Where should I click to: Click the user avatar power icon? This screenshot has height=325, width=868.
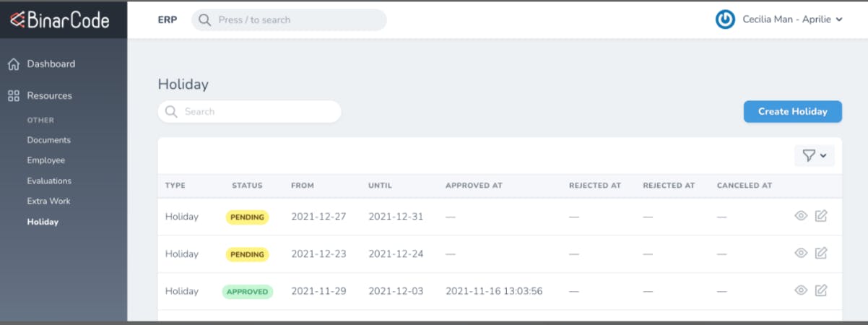point(725,19)
